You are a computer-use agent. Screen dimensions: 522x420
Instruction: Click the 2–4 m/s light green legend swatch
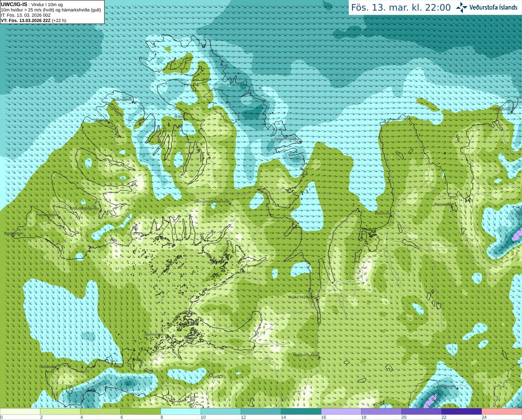point(60,411)
